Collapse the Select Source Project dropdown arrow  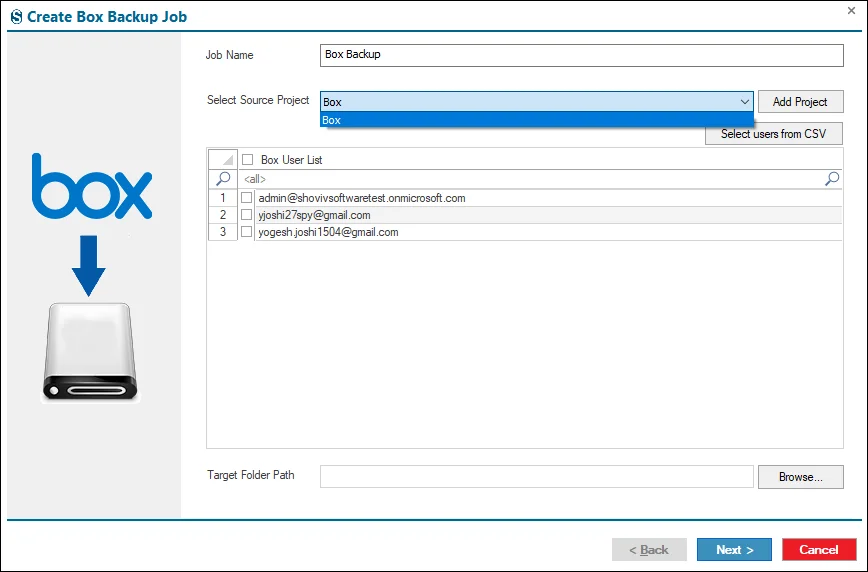[745, 102]
